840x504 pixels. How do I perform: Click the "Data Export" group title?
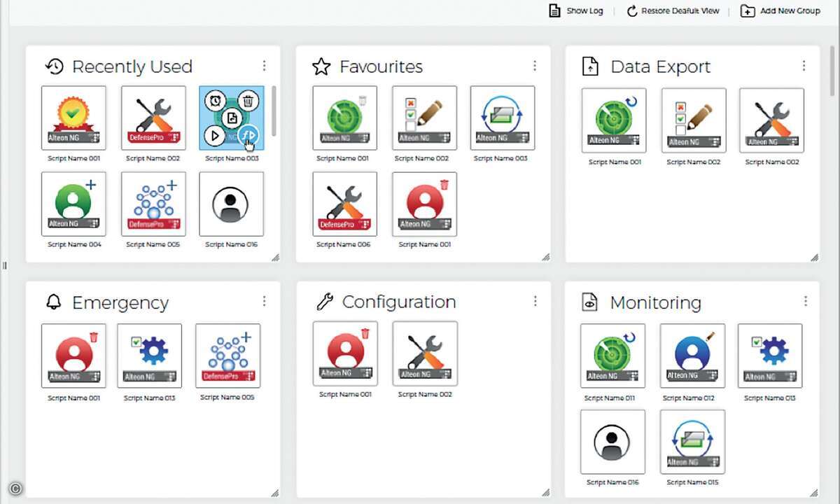661,66
